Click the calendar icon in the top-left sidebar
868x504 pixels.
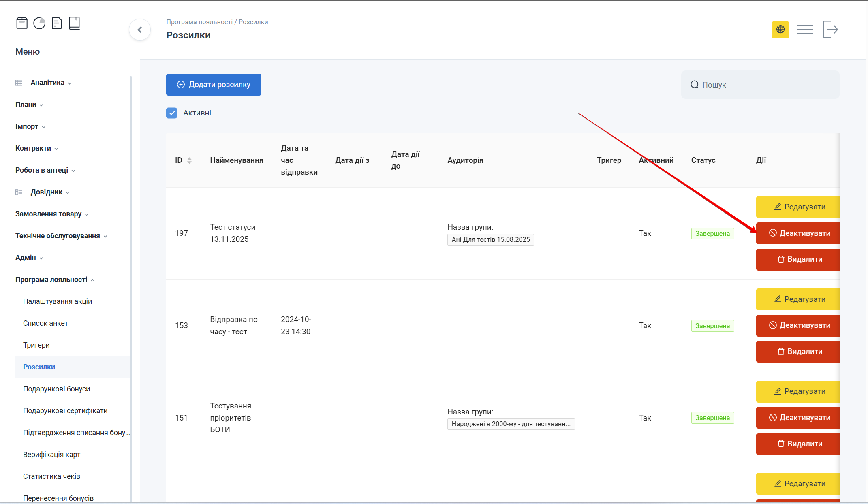point(22,23)
